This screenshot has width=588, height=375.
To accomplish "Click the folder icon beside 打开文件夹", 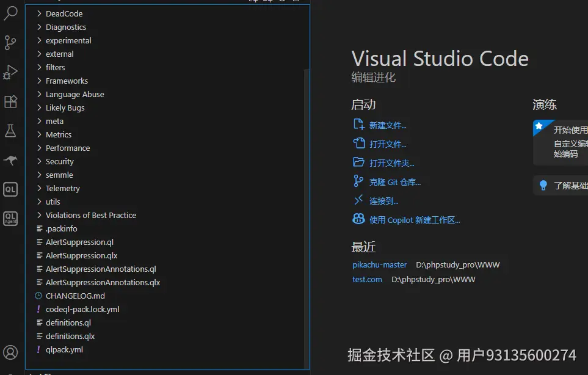I will click(358, 162).
